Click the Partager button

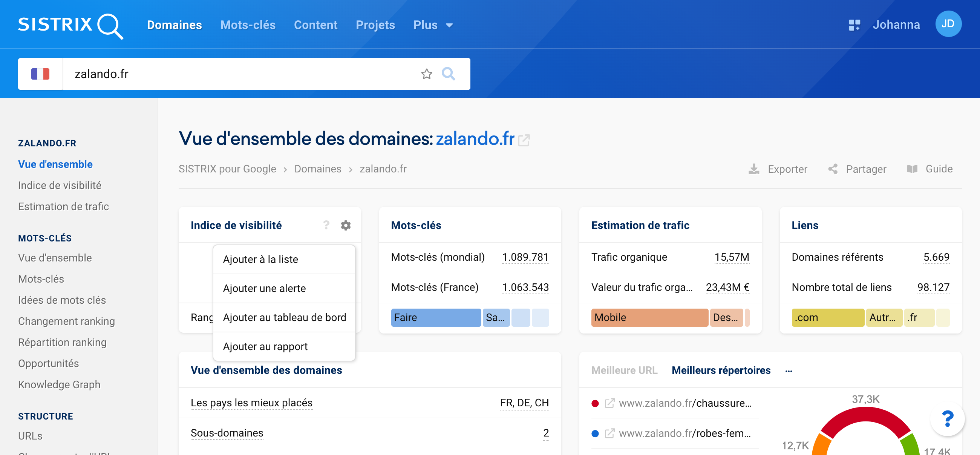tap(857, 169)
